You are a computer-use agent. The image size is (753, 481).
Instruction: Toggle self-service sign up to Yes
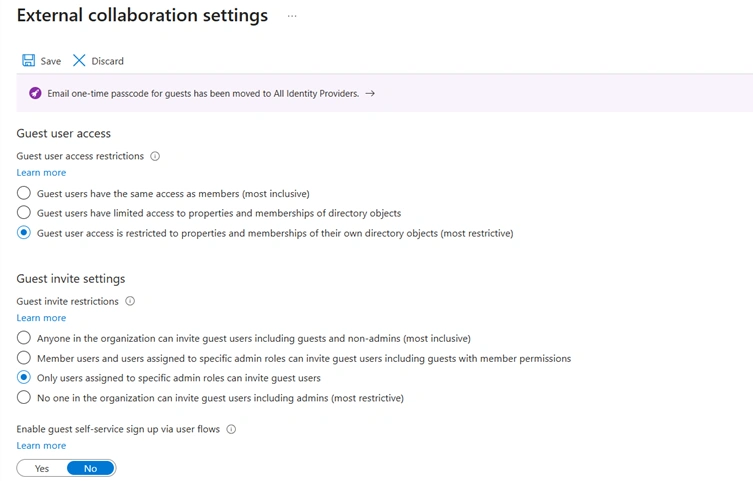42,469
